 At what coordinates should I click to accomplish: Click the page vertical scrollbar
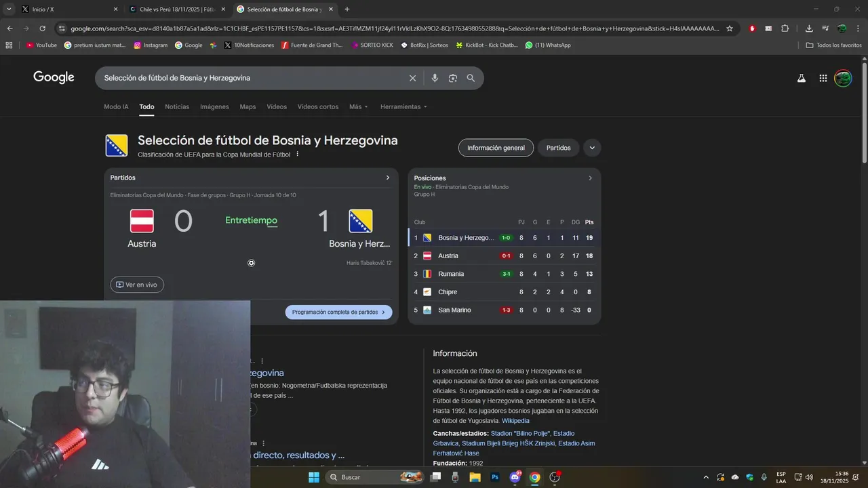pyautogui.click(x=864, y=112)
